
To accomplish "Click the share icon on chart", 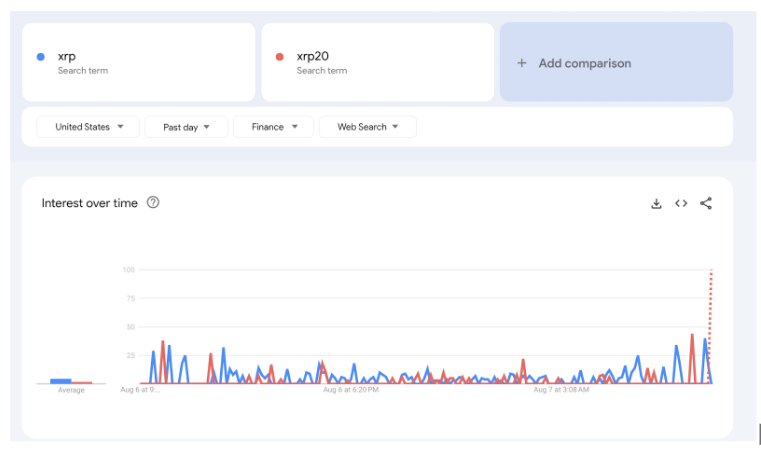I will point(706,203).
